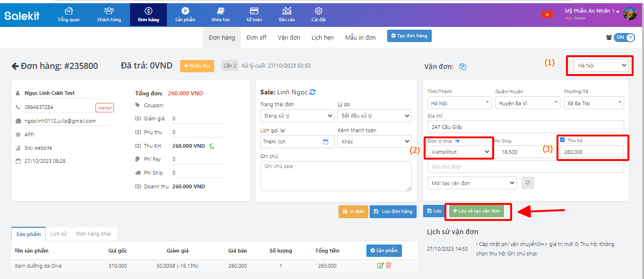644x279 pixels.
Task: Switch to the Lịch sử tab
Action: (59, 234)
